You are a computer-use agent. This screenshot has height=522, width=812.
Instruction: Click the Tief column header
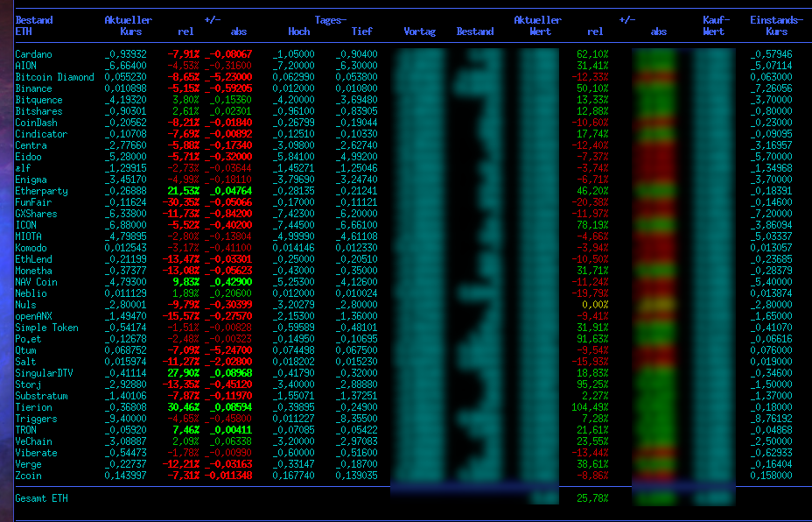click(x=362, y=32)
